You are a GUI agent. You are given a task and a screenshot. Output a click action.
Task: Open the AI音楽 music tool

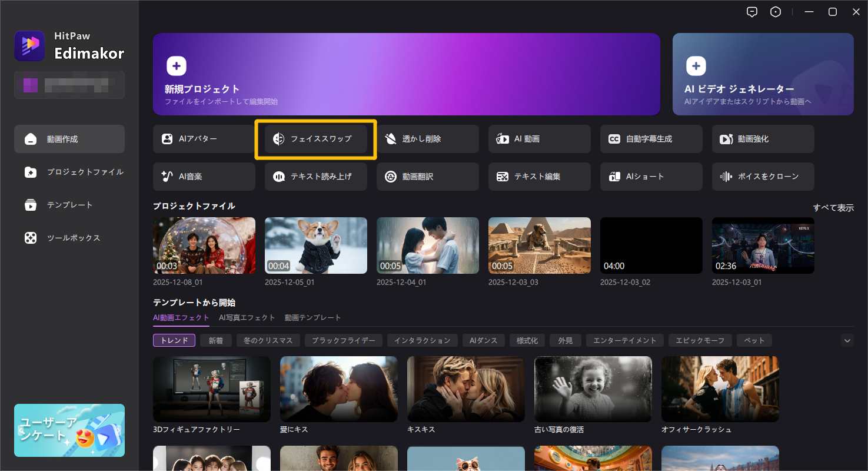(204, 177)
